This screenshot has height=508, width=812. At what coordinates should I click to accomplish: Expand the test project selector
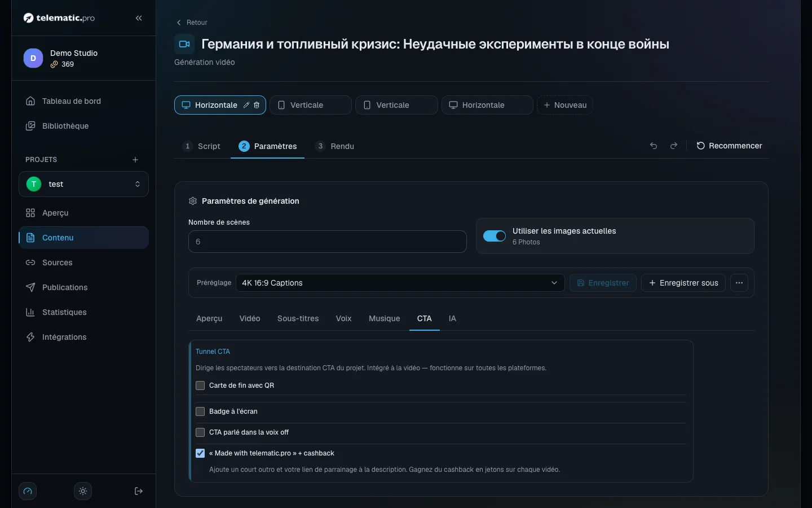[x=83, y=184]
